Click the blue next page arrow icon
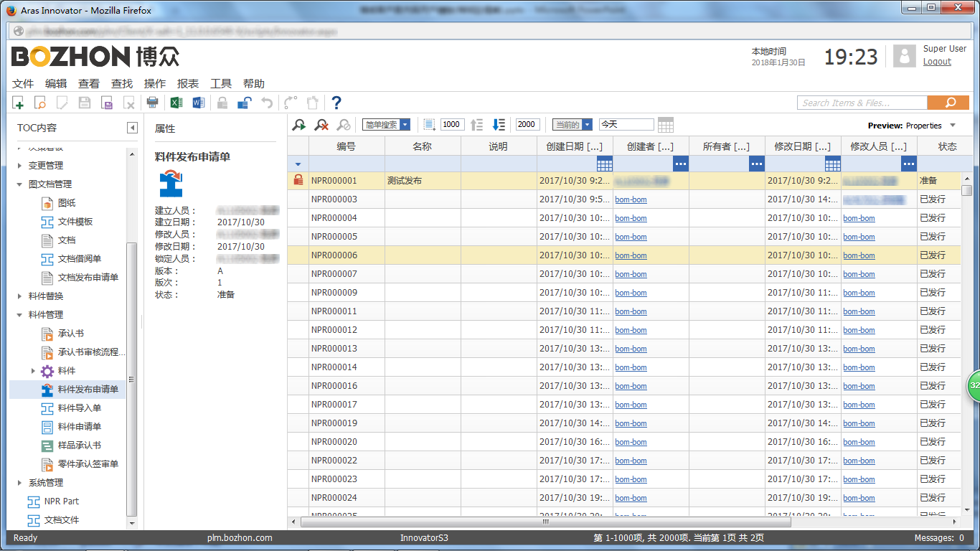The height and width of the screenshot is (551, 980). click(x=499, y=125)
